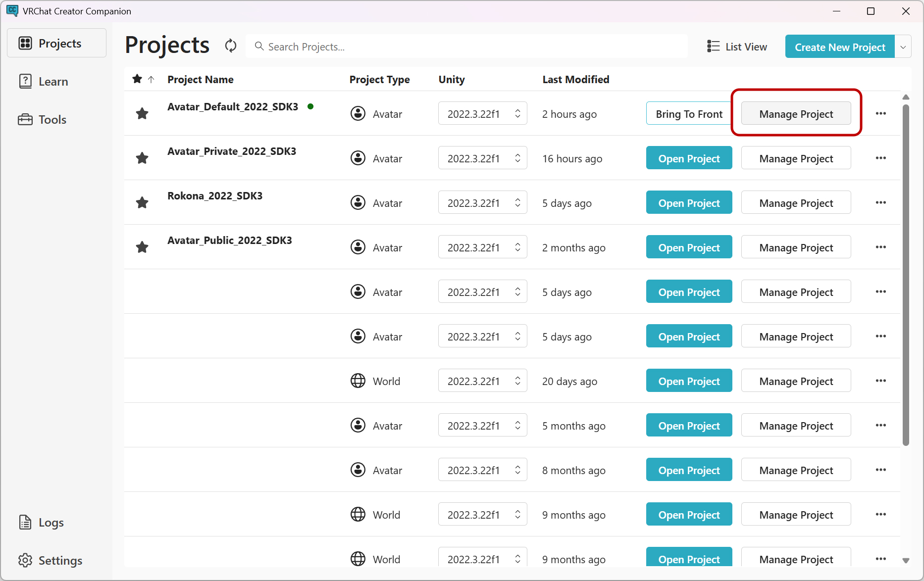The width and height of the screenshot is (924, 581).
Task: Open the World project modified 20 days ago
Action: pos(689,381)
